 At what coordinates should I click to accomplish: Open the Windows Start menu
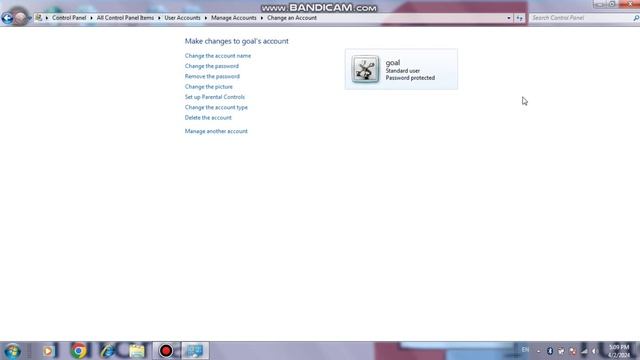[13, 351]
